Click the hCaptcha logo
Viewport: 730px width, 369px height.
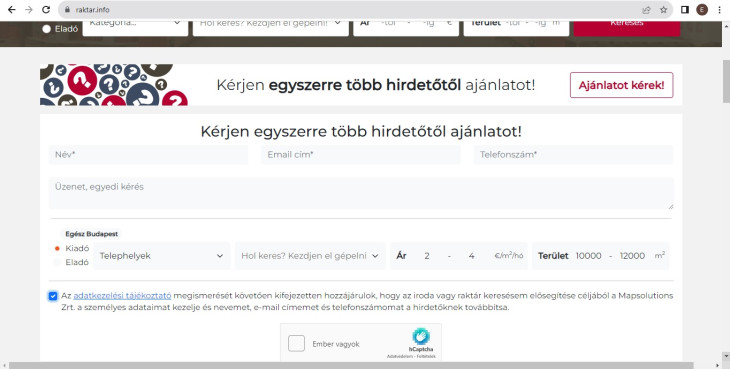tap(421, 336)
